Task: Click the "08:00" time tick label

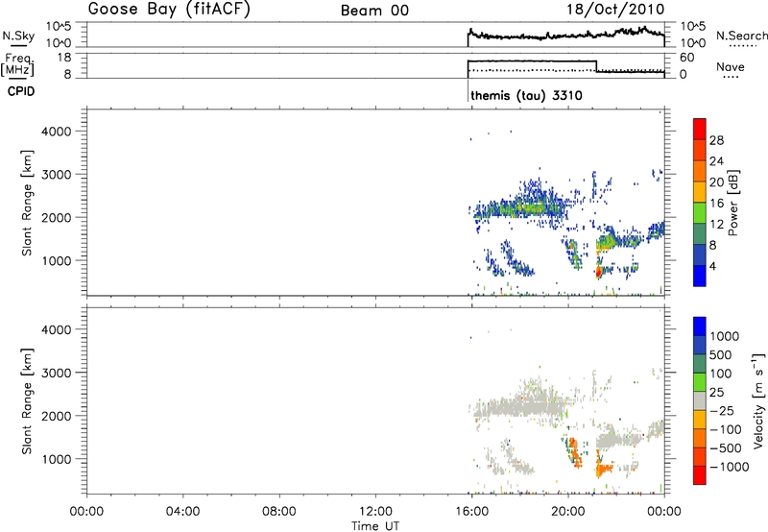Action: pyautogui.click(x=279, y=512)
